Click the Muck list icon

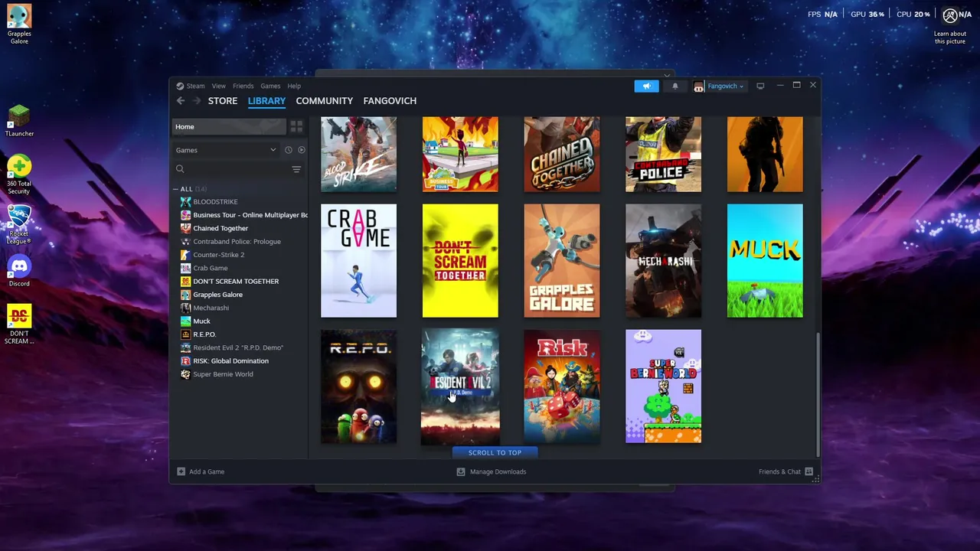(x=185, y=321)
